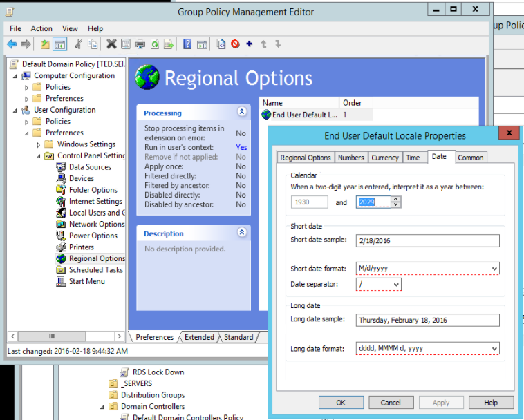The height and width of the screenshot is (420, 524).
Task: Click the OK button
Action: click(341, 402)
